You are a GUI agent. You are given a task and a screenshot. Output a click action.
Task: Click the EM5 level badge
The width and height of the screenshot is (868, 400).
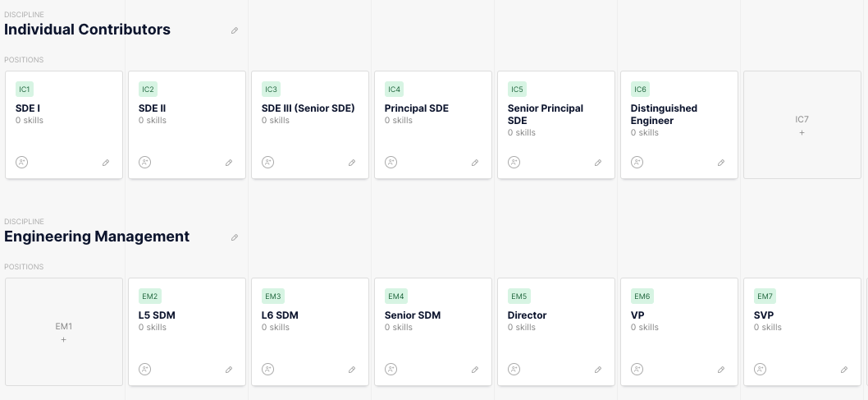coord(519,297)
